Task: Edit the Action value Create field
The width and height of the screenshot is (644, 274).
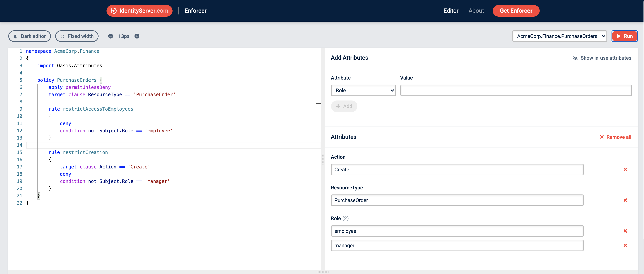Action: click(457, 170)
